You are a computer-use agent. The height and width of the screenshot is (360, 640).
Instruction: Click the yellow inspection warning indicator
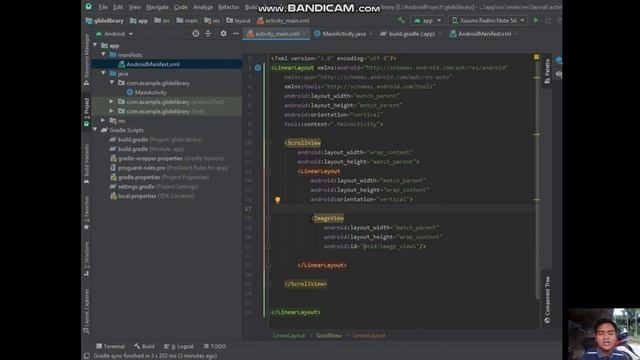tap(536, 57)
